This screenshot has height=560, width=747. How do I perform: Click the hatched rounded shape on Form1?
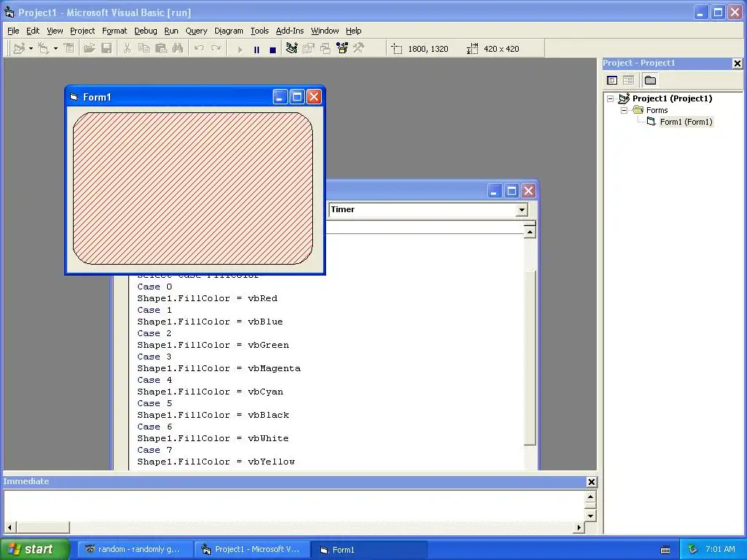pyautogui.click(x=193, y=189)
